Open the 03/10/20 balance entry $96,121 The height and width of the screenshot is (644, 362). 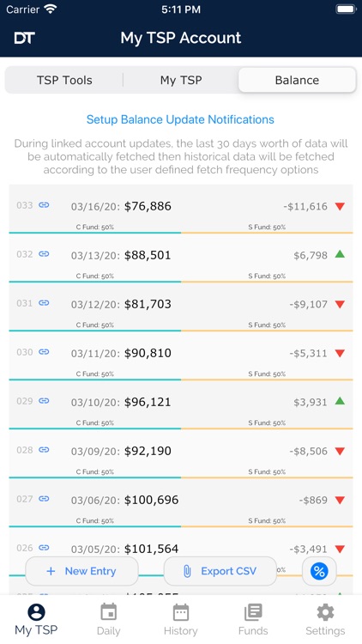pos(181,405)
